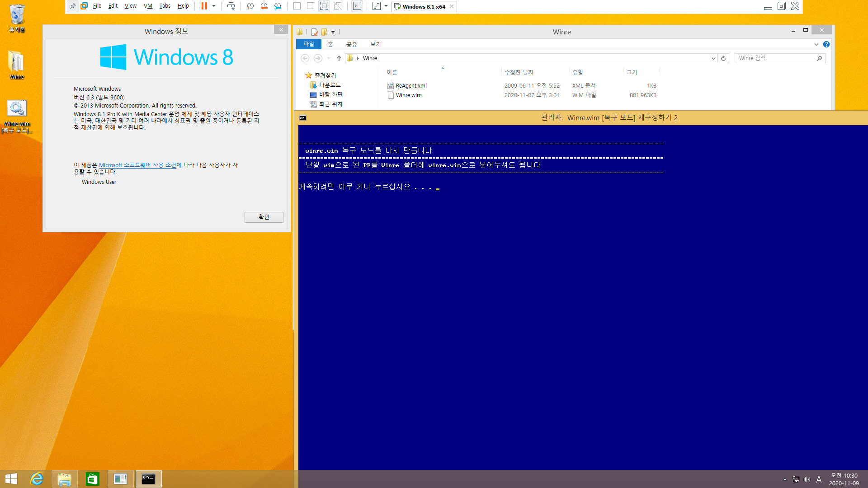
Task: Open Explorer help question mark icon
Action: point(826,44)
